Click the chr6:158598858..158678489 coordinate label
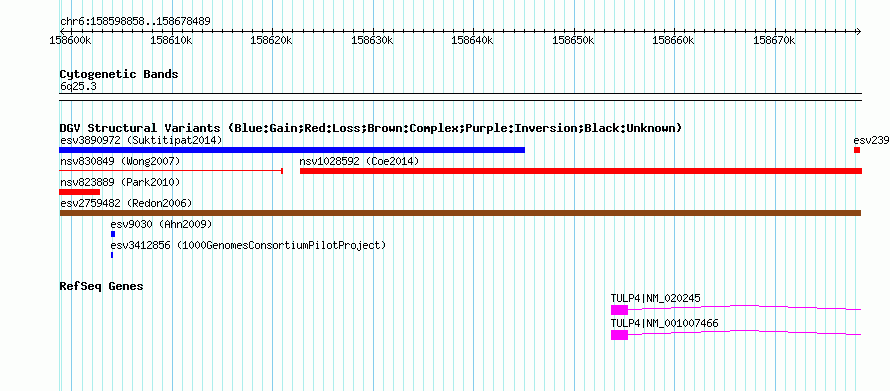The height and width of the screenshot is (391, 890). coord(135,22)
